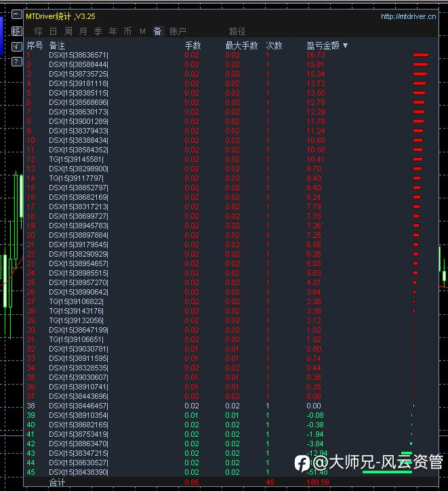Select row DSX|15|38910354|

pyautogui.click(x=231, y=415)
